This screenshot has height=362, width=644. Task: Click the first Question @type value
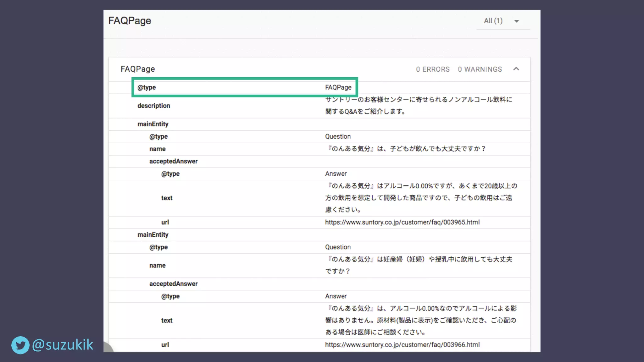pos(338,136)
